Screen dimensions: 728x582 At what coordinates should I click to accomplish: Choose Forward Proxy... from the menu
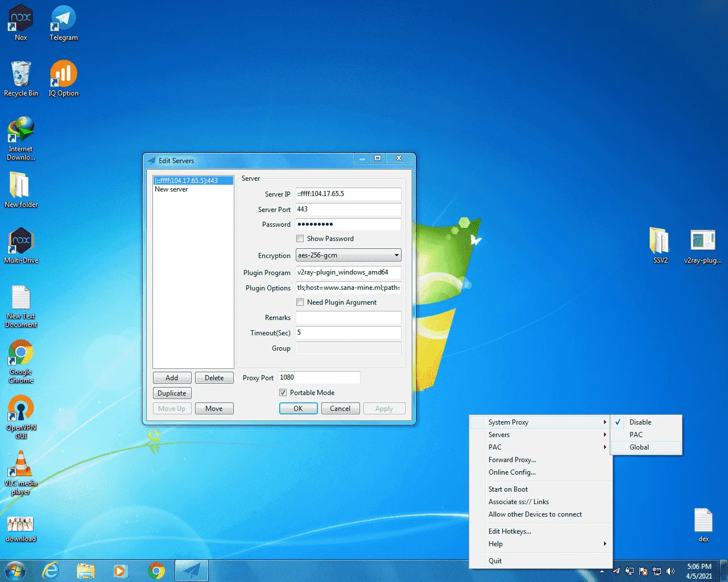(x=541, y=460)
